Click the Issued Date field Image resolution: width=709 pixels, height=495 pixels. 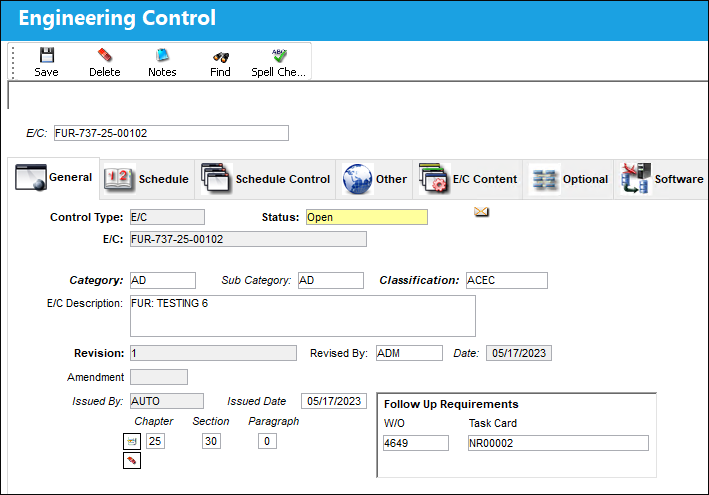[x=334, y=401]
